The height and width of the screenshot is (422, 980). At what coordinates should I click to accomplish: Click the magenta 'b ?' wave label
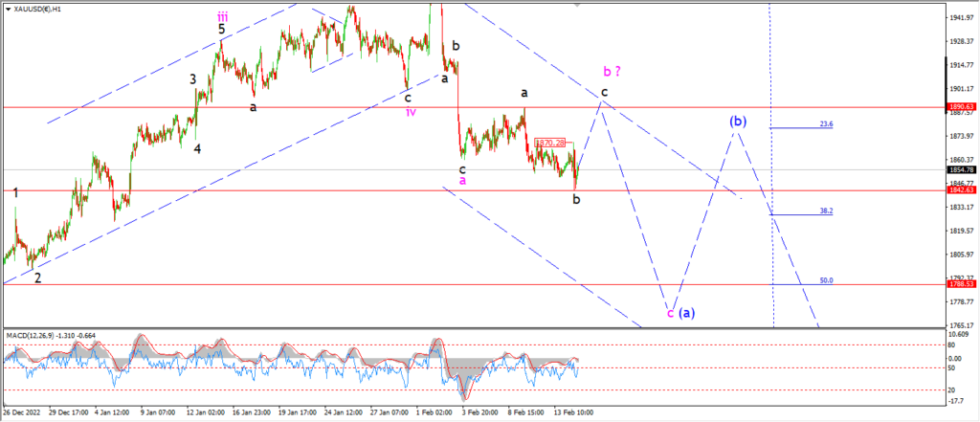tap(612, 71)
